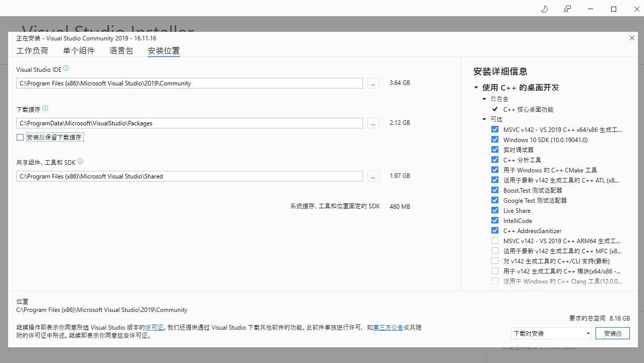Check C++ 模块 for v142 build tools

(x=495, y=271)
